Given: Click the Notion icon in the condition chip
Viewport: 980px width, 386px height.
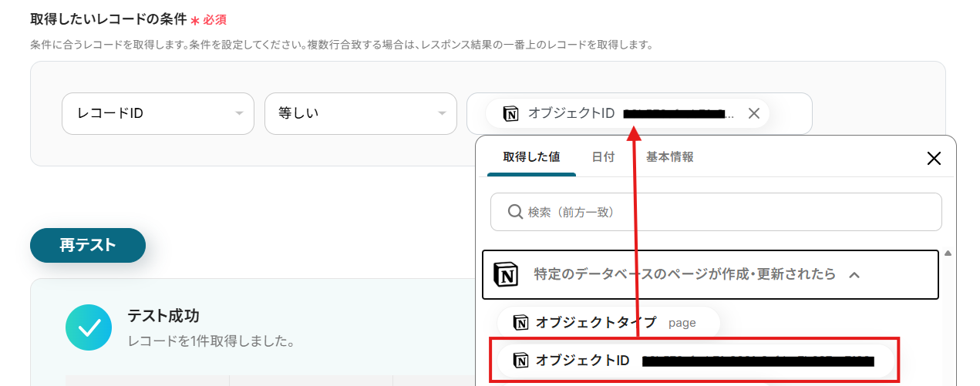Looking at the screenshot, I should pos(510,113).
